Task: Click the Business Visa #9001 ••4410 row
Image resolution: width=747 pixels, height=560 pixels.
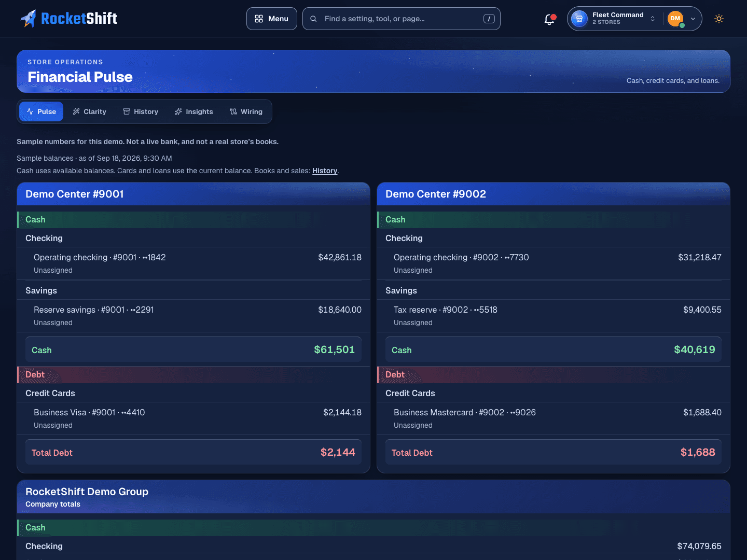Action: [x=193, y=418]
